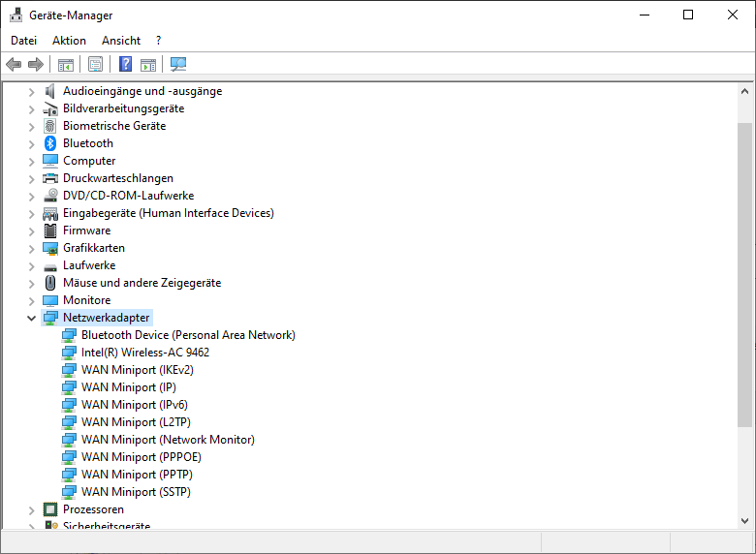Select WAN Miniport (IKEv2) entry
Viewport: 756px width, 554px height.
[138, 369]
